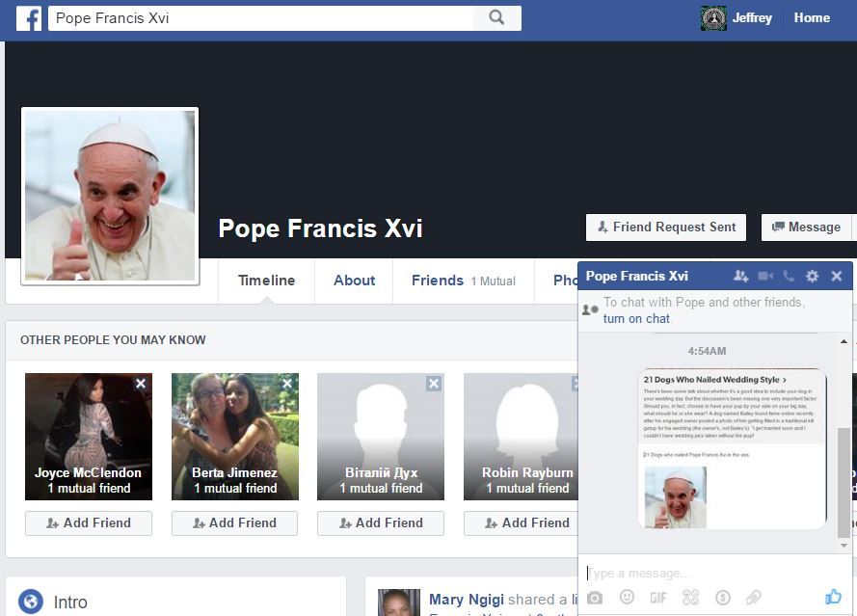
Task: Open '21 Dogs Who Nailed Wedding Style' link
Action: coord(714,379)
